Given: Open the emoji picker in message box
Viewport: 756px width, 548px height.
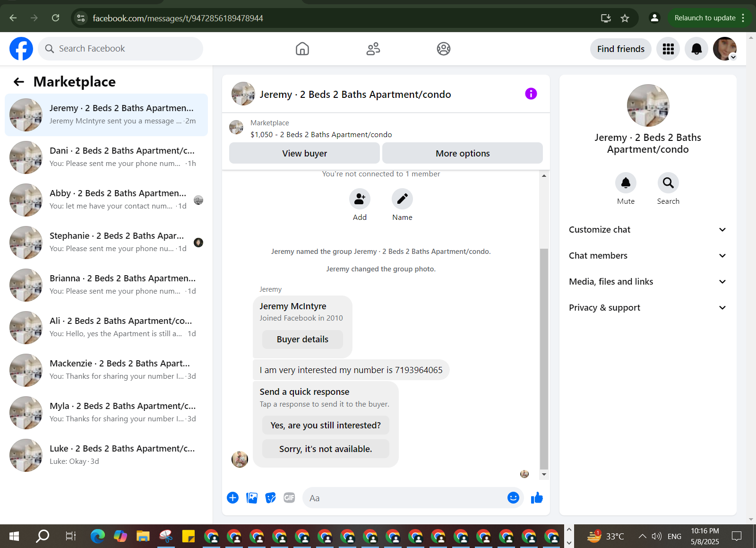Looking at the screenshot, I should click(513, 498).
